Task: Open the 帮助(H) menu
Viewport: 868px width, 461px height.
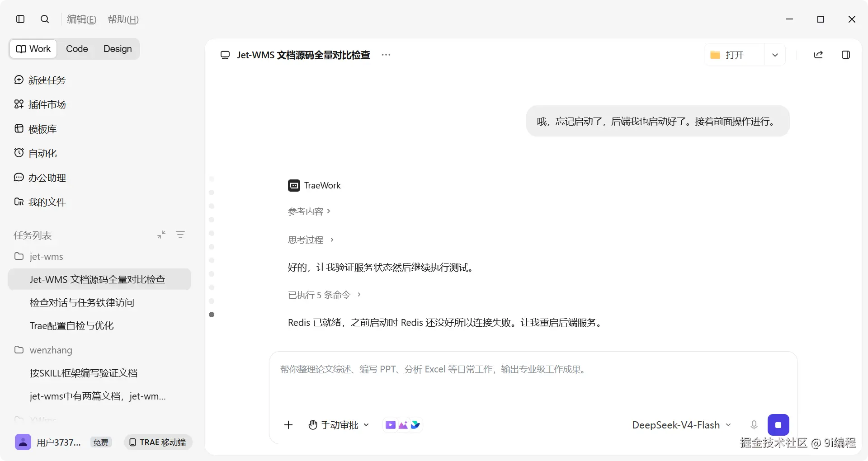Action: 123,19
